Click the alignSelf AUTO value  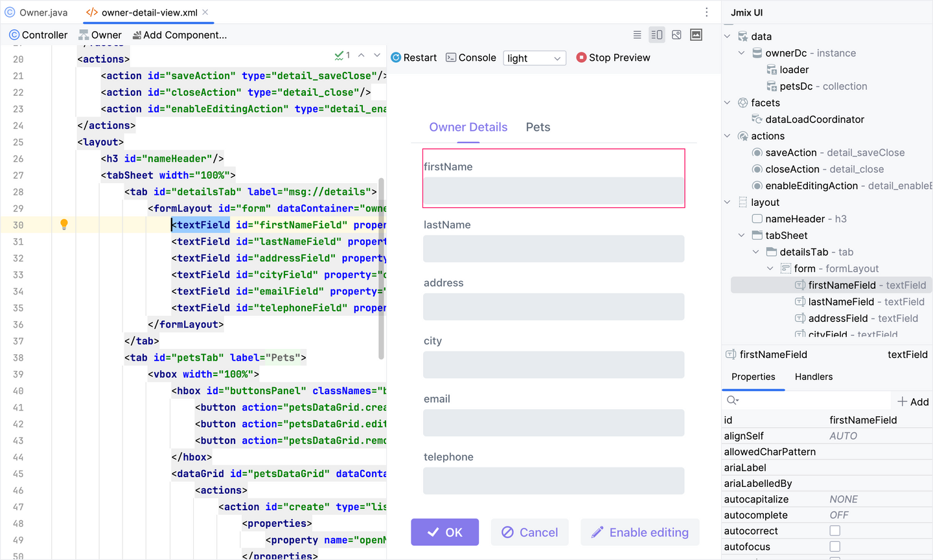click(x=843, y=436)
